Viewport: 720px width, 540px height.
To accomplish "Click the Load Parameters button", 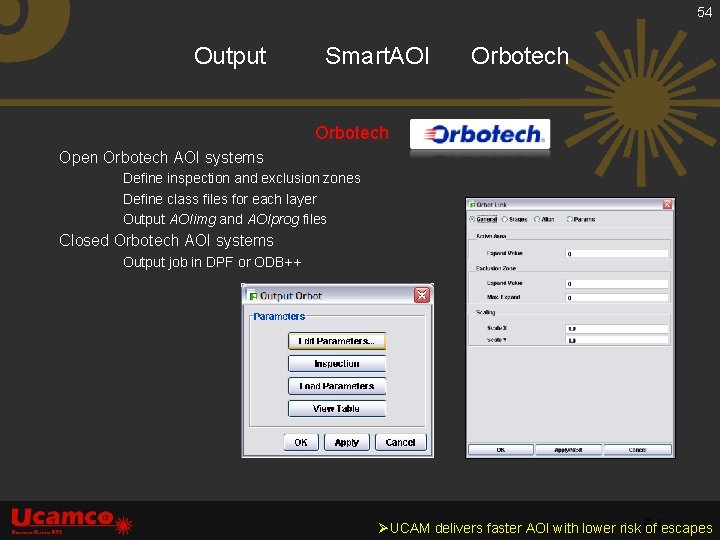I will (337, 386).
